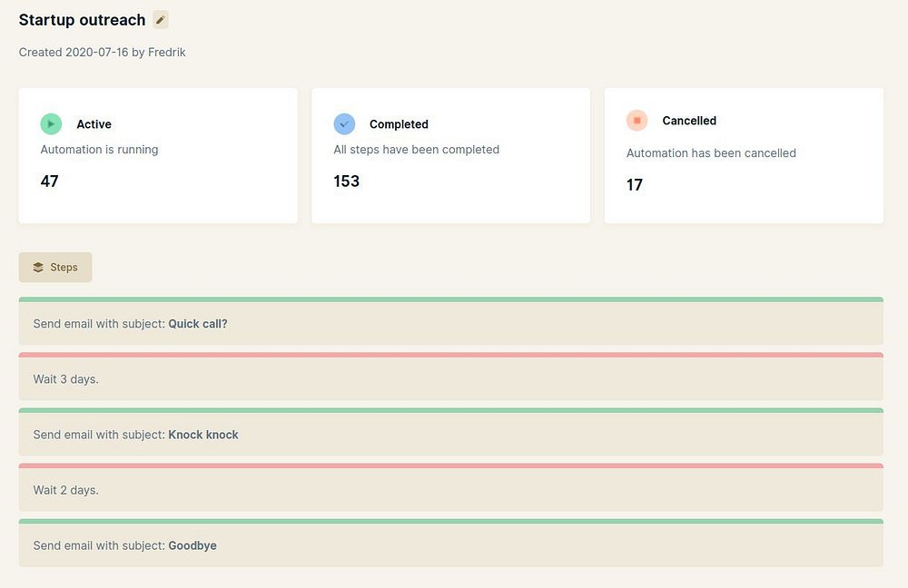Open the 'Knock knock' email step
Image resolution: width=908 pixels, height=588 pixels.
[450, 435]
